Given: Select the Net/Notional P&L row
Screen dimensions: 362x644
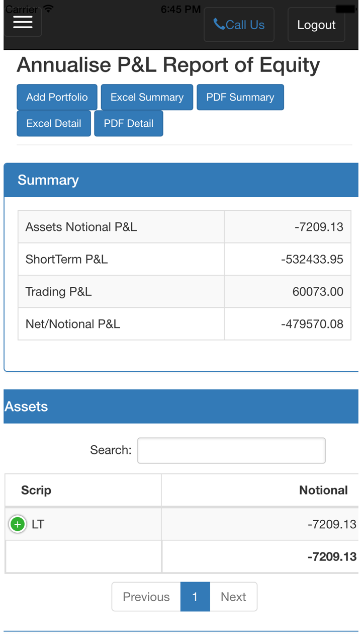Looking at the screenshot, I should click(184, 324).
